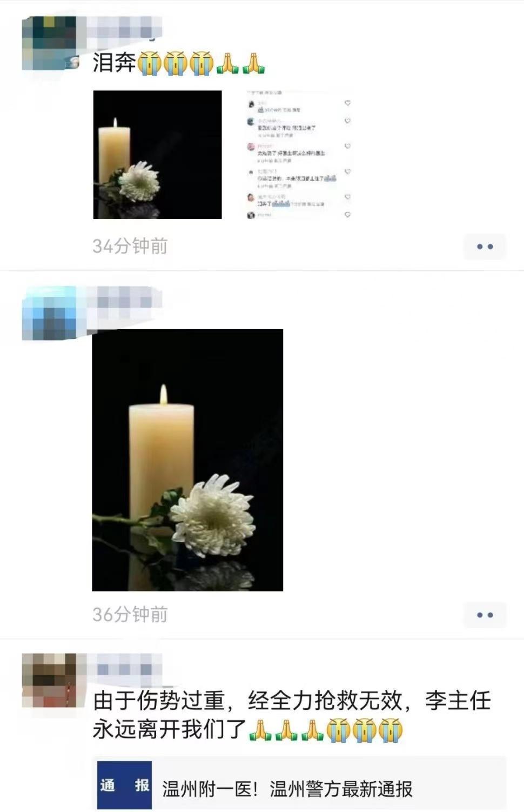Open the two-dot menu beside 36分钟前
The height and width of the screenshot is (812, 524).
485,615
